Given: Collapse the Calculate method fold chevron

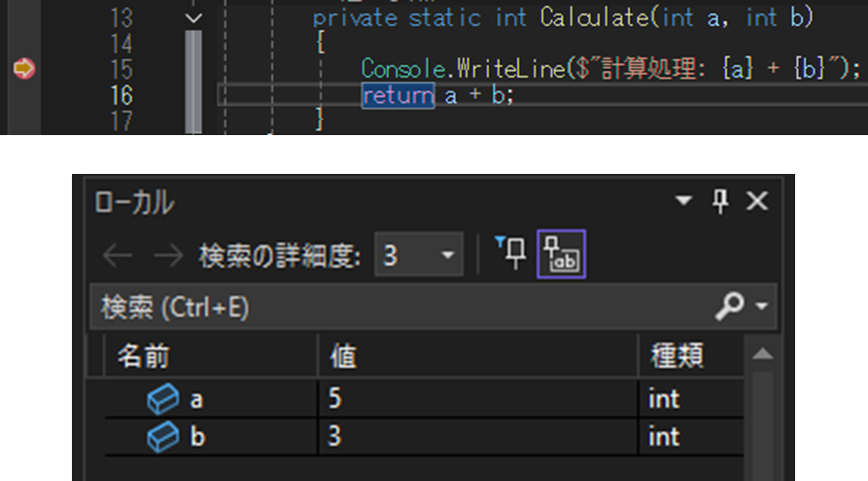Looking at the screenshot, I should tap(193, 18).
